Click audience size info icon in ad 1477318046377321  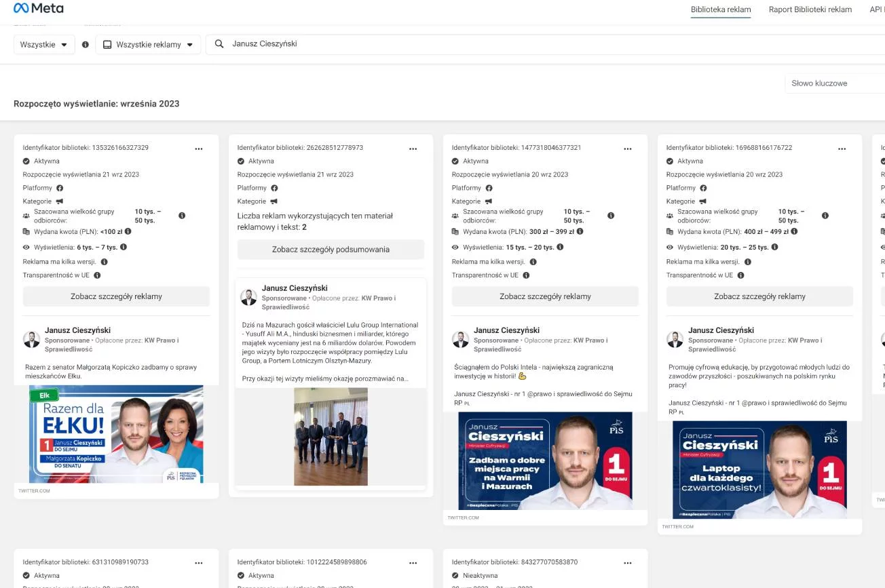click(x=611, y=216)
